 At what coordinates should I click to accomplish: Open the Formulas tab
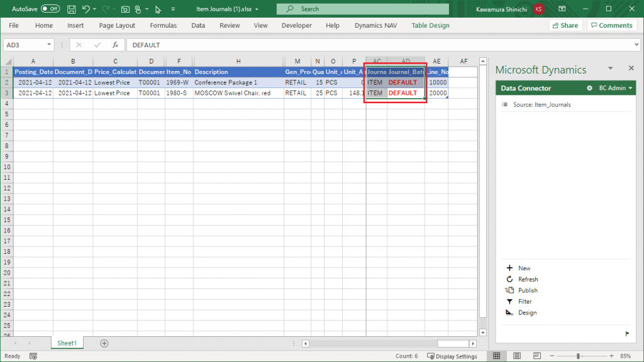pyautogui.click(x=163, y=25)
